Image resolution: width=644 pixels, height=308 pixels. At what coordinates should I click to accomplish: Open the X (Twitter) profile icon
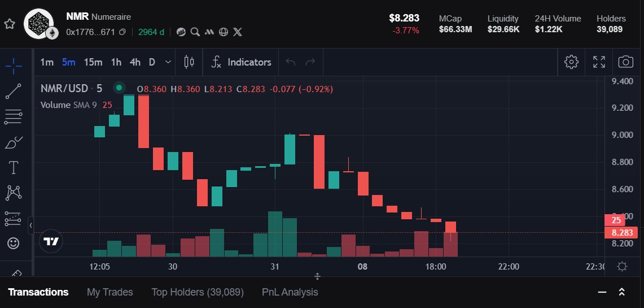238,32
